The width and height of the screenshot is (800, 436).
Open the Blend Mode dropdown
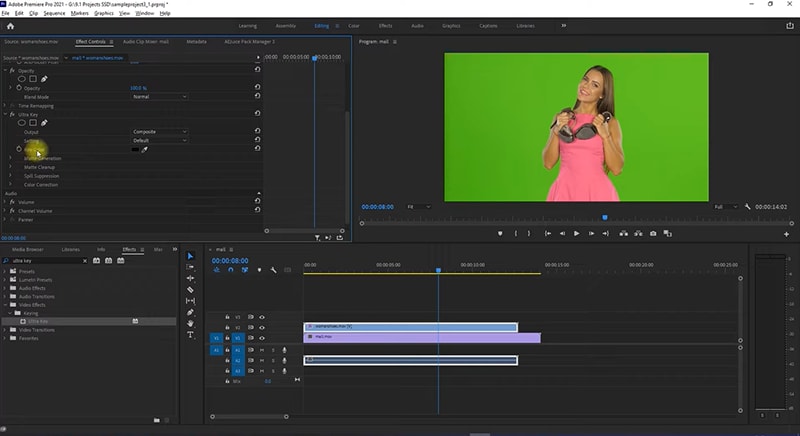tap(159, 96)
